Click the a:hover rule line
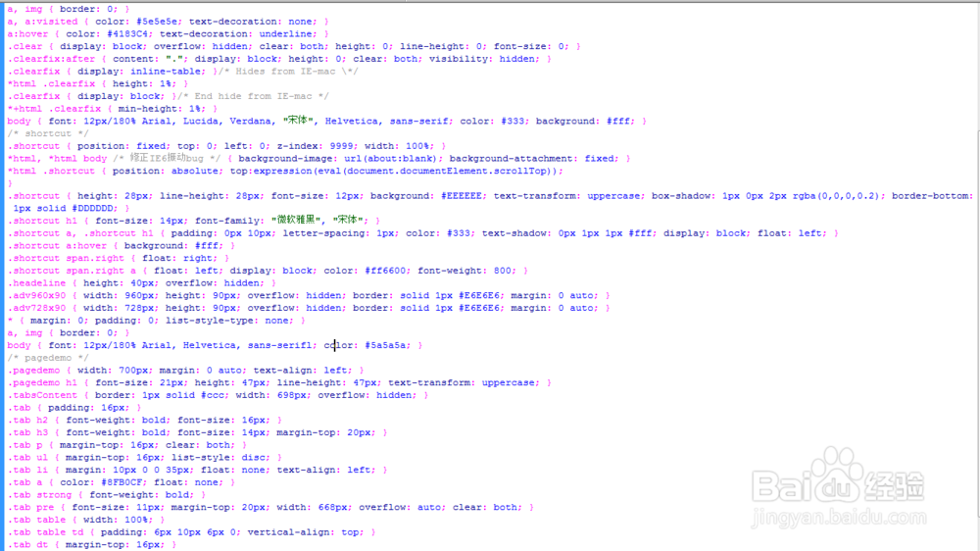Image resolution: width=980 pixels, height=551 pixels. pyautogui.click(x=168, y=33)
